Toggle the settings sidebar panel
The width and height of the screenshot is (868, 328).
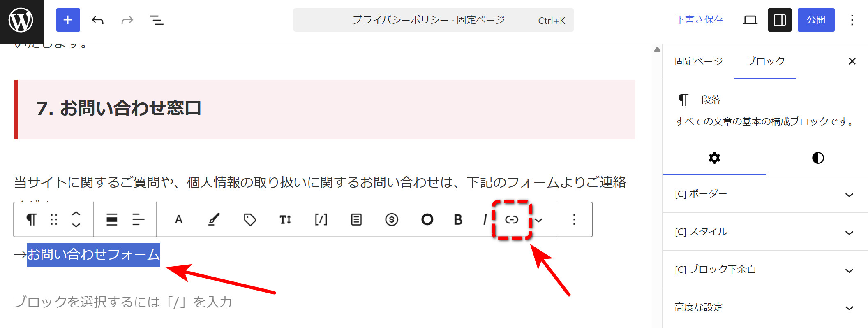tap(780, 20)
